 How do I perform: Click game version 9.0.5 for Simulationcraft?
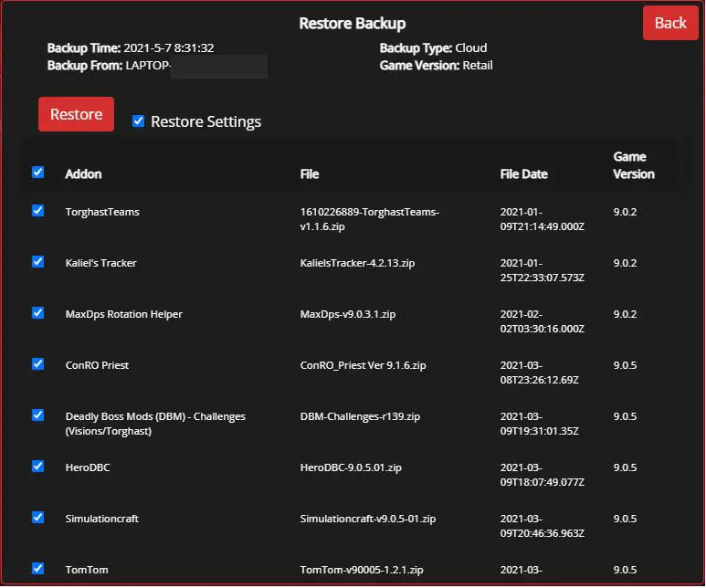pos(625,519)
